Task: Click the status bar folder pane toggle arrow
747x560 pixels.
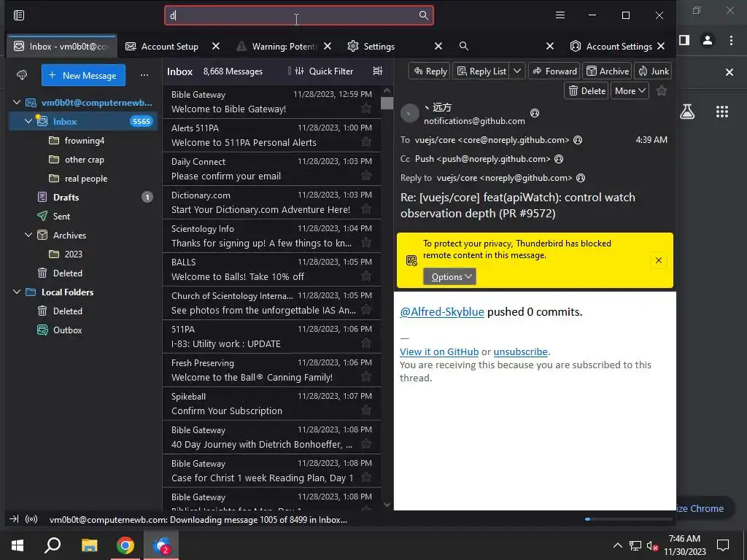Action: 14,519
